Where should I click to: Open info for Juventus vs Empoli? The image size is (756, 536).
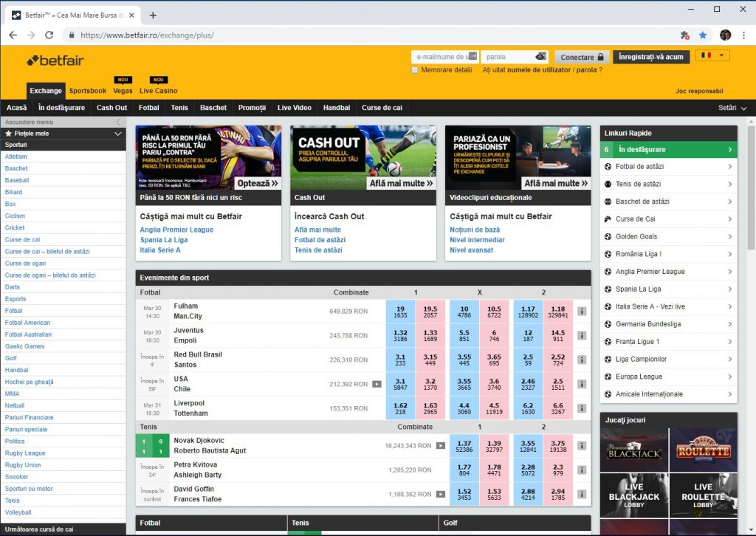pos(582,335)
